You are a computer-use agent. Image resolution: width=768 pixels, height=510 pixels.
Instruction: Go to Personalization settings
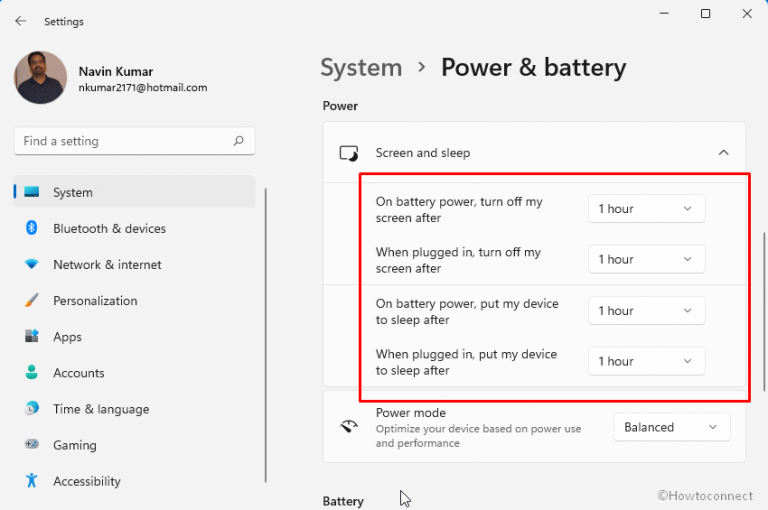coord(135,300)
